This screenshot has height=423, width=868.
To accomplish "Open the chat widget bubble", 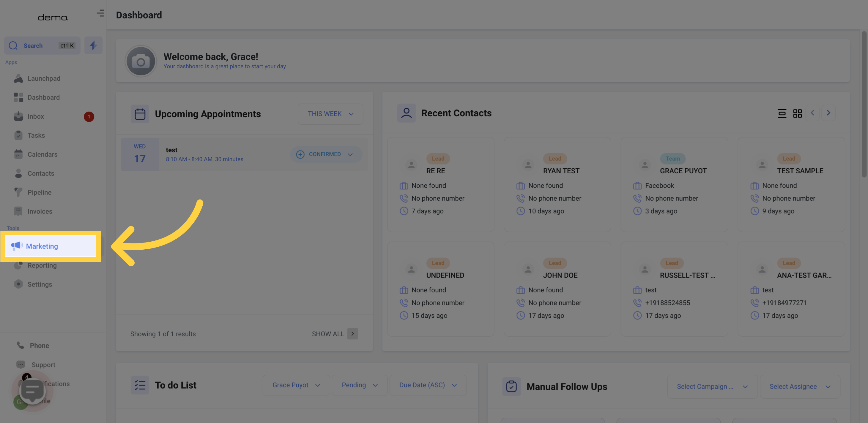I will click(x=32, y=391).
